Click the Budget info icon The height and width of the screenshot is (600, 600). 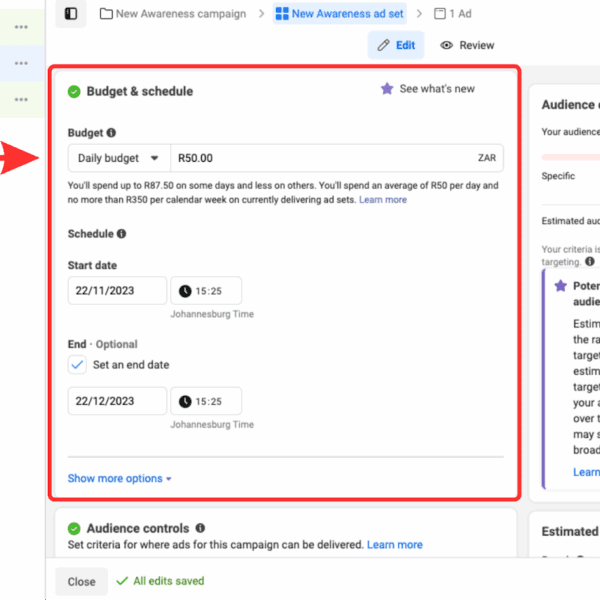coord(111,132)
